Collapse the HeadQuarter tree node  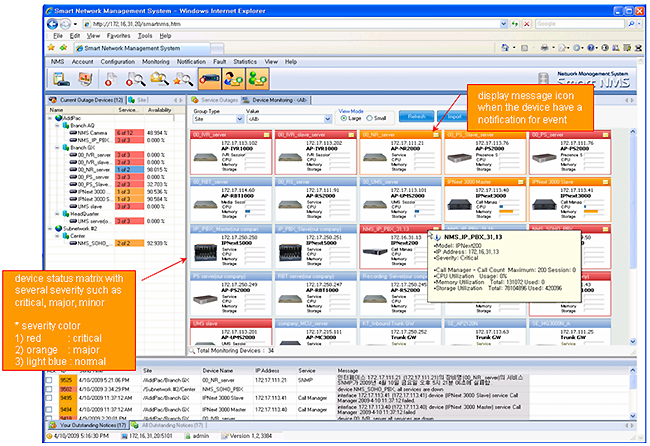point(57,214)
